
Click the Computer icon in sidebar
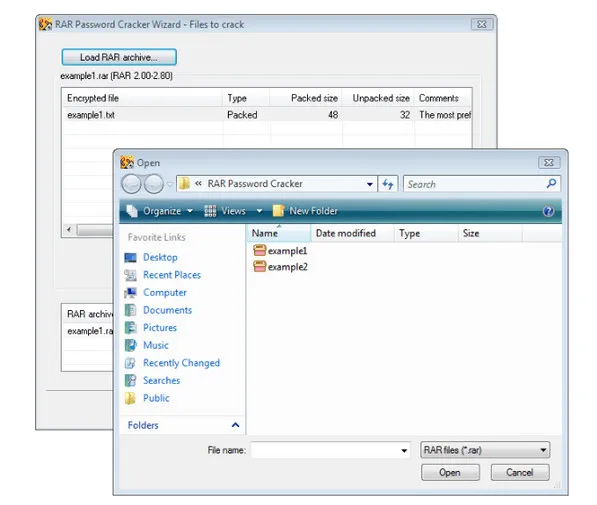[130, 293]
